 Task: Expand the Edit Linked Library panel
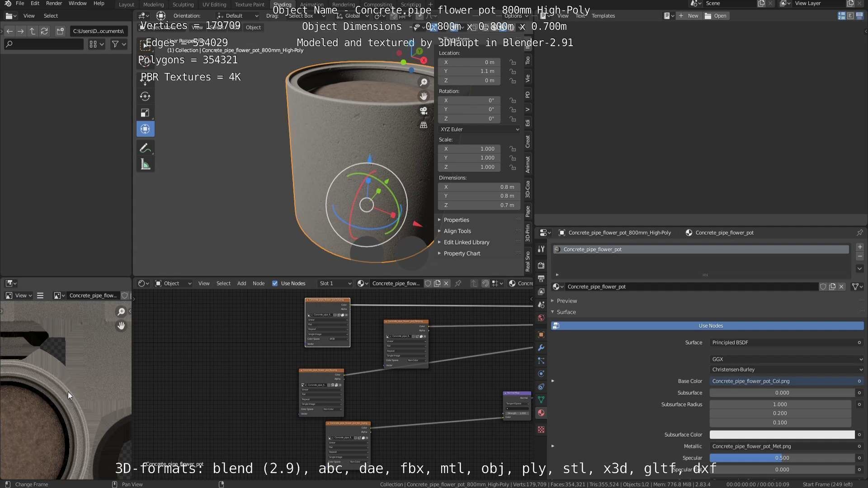pyautogui.click(x=466, y=243)
